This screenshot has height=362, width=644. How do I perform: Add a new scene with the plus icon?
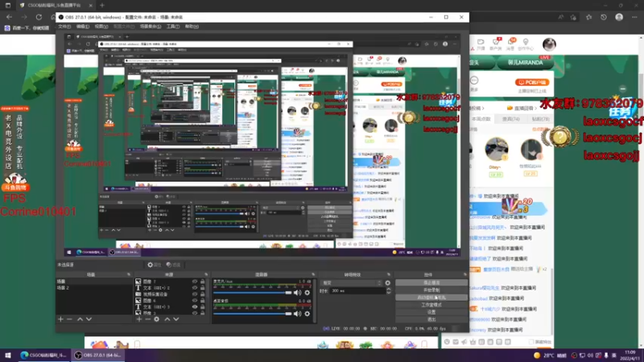click(61, 319)
